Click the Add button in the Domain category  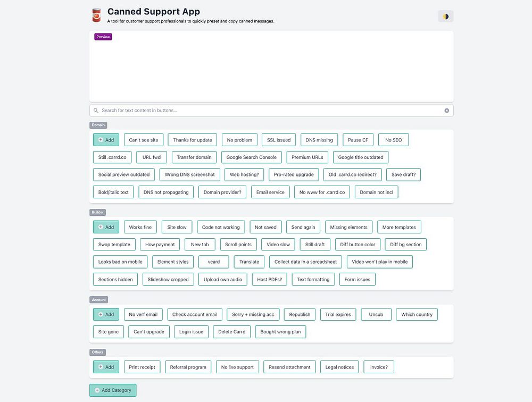pyautogui.click(x=106, y=140)
